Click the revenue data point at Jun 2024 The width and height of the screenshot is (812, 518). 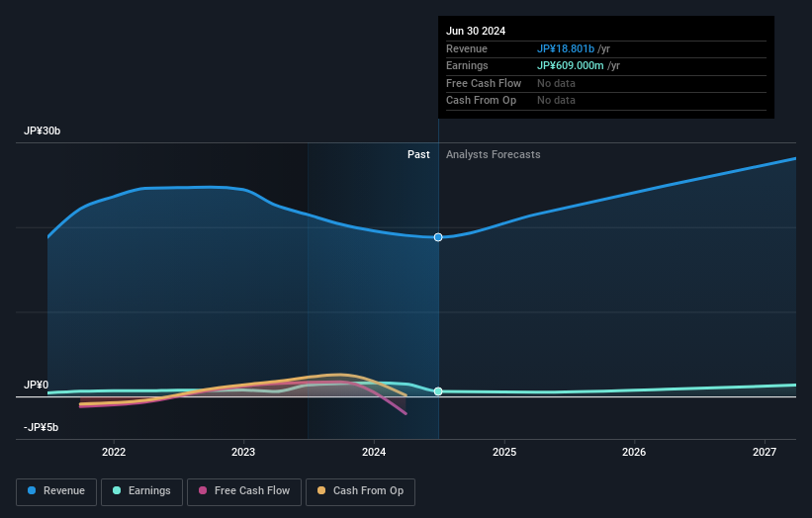pos(438,237)
